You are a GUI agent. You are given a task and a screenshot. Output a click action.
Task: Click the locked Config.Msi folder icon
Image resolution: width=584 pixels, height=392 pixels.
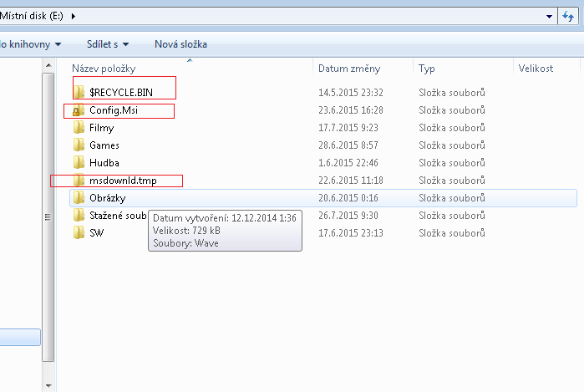click(79, 111)
